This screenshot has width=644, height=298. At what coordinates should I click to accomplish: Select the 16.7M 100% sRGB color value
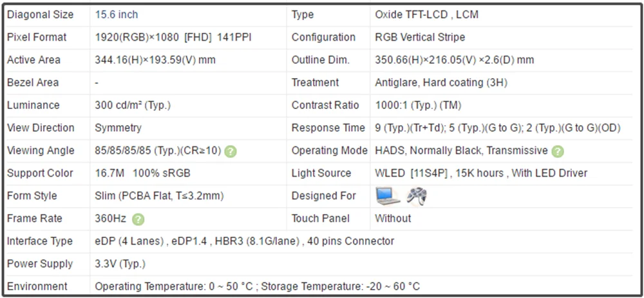[x=142, y=174]
